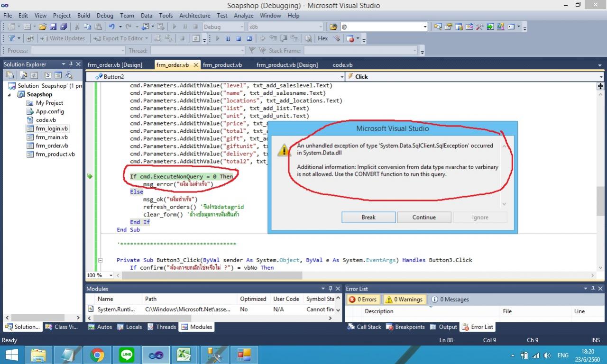
Task: Click the Copy icon in the toolbar
Action: (x=88, y=27)
